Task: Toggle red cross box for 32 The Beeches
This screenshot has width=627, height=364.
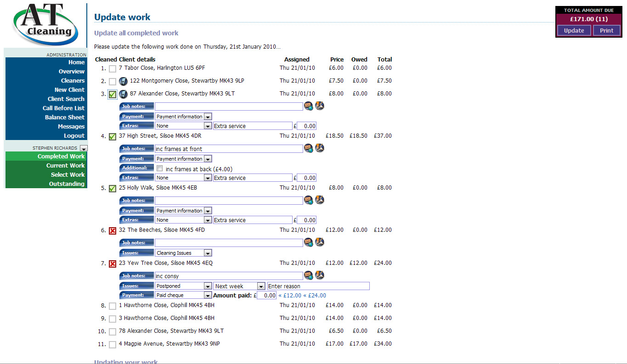Action: [113, 231]
